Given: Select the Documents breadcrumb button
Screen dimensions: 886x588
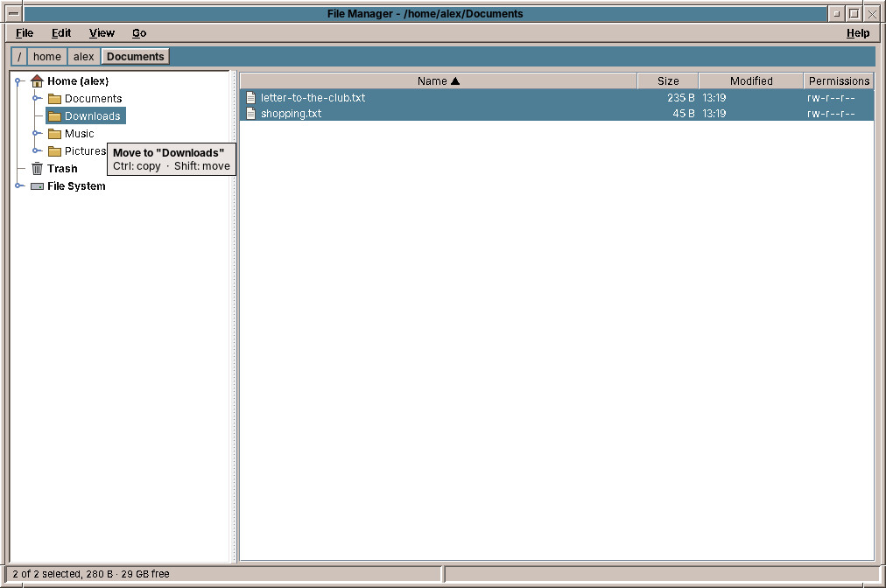Looking at the screenshot, I should tap(135, 57).
